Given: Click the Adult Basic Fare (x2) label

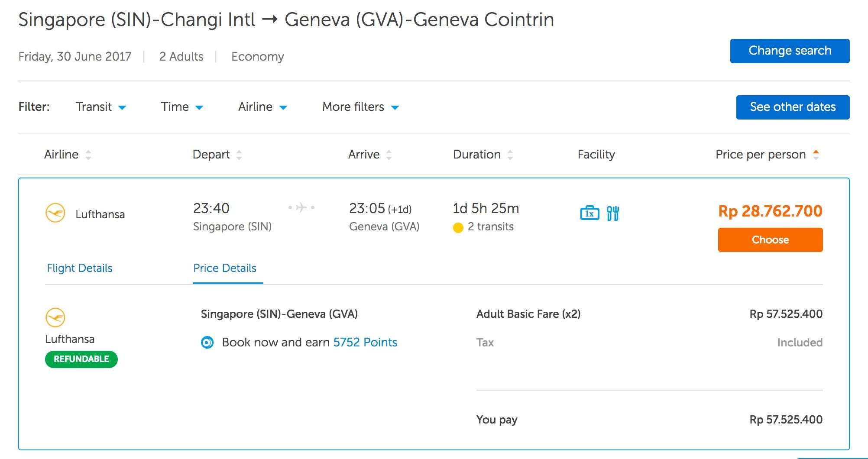Looking at the screenshot, I should [x=528, y=314].
